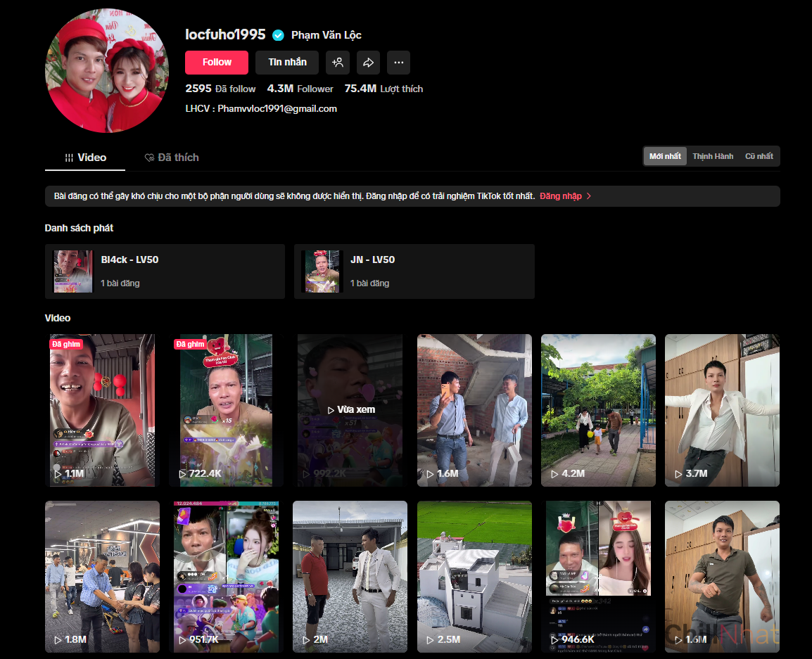The width and height of the screenshot is (812, 659).
Task: Open the 4.3M Follower count
Action: (x=300, y=89)
